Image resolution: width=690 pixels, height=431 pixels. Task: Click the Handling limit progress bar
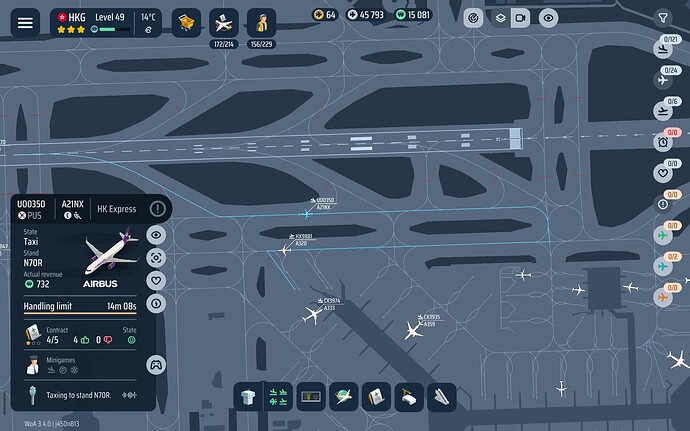coord(79,314)
